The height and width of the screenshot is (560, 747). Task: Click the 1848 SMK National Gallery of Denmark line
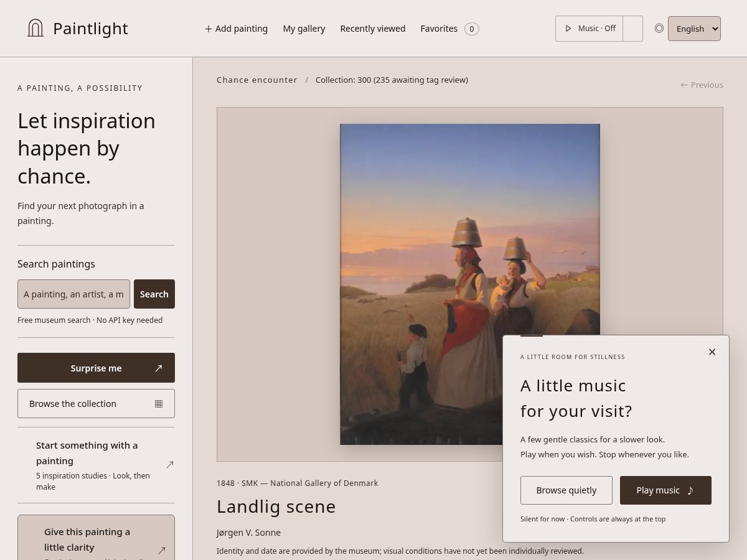pos(297,483)
